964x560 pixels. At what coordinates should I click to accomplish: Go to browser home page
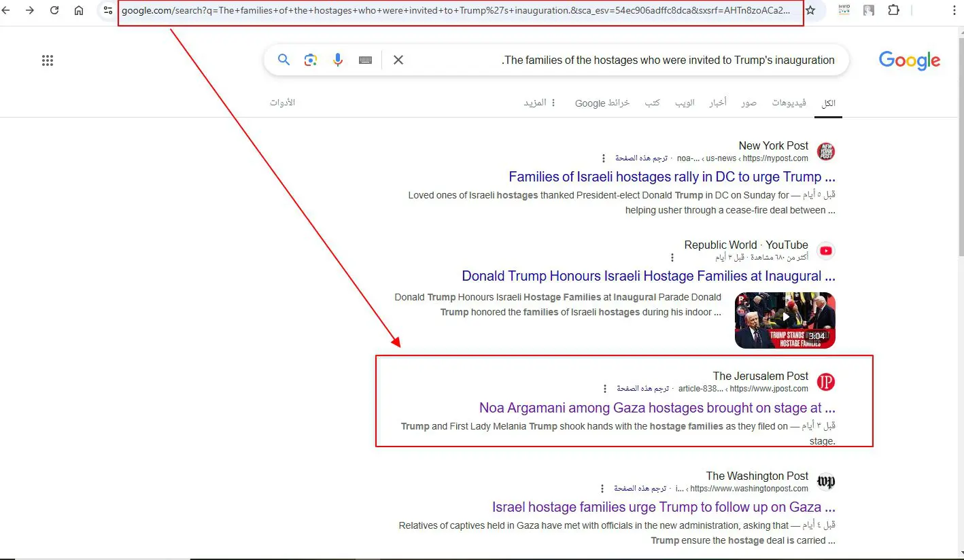pyautogui.click(x=79, y=10)
